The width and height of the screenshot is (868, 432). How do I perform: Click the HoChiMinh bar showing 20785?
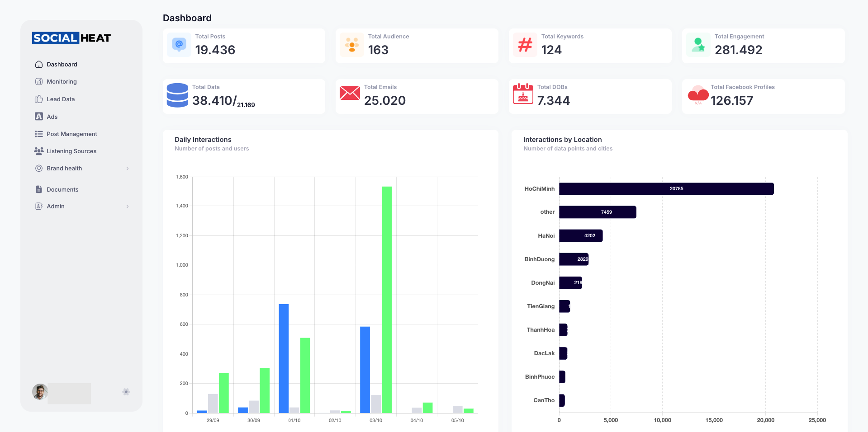(666, 189)
